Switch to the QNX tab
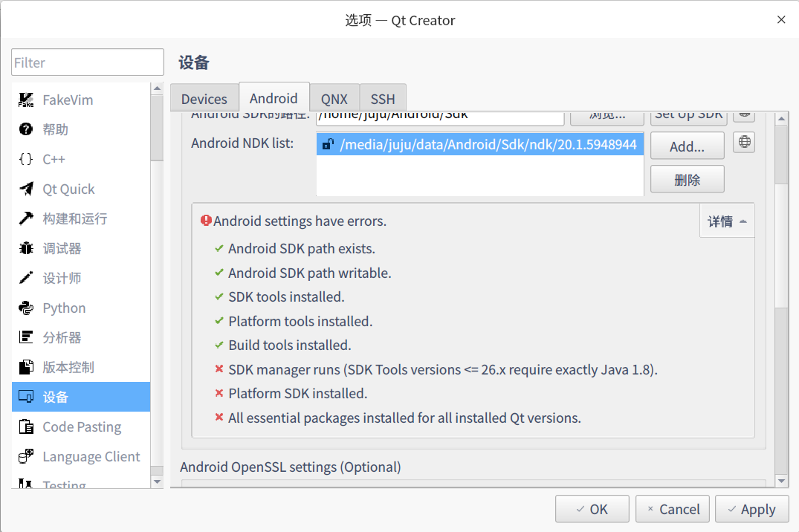799x532 pixels. point(334,99)
